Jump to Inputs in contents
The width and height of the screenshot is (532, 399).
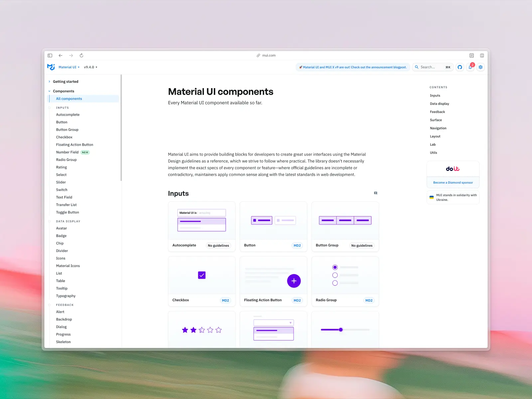pos(435,96)
